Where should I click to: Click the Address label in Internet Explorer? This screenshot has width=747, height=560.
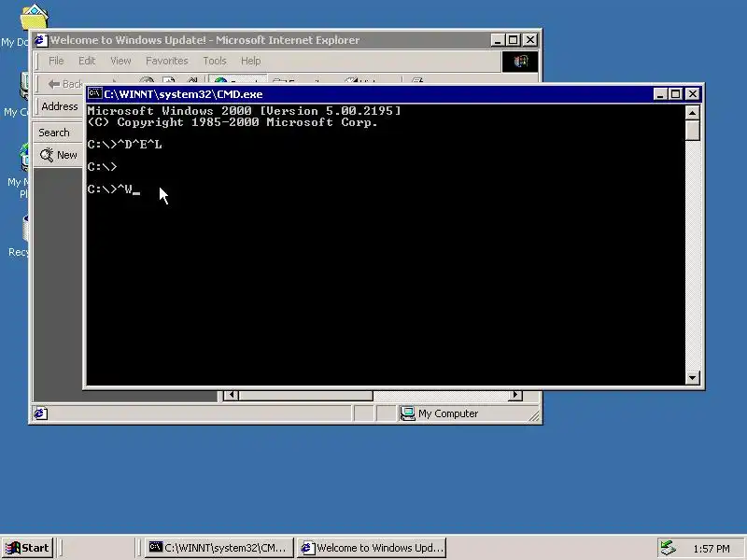click(x=60, y=106)
